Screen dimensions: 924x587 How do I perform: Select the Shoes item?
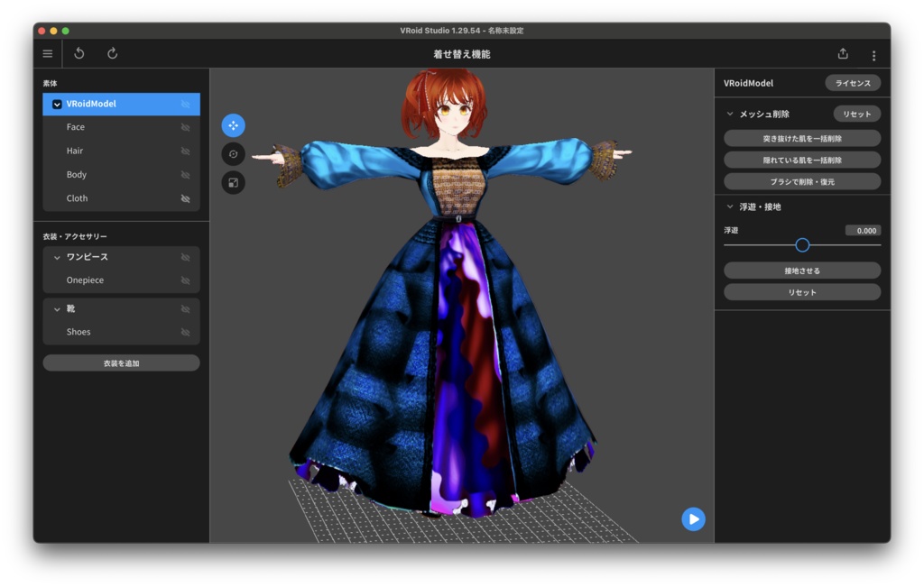tap(122, 332)
